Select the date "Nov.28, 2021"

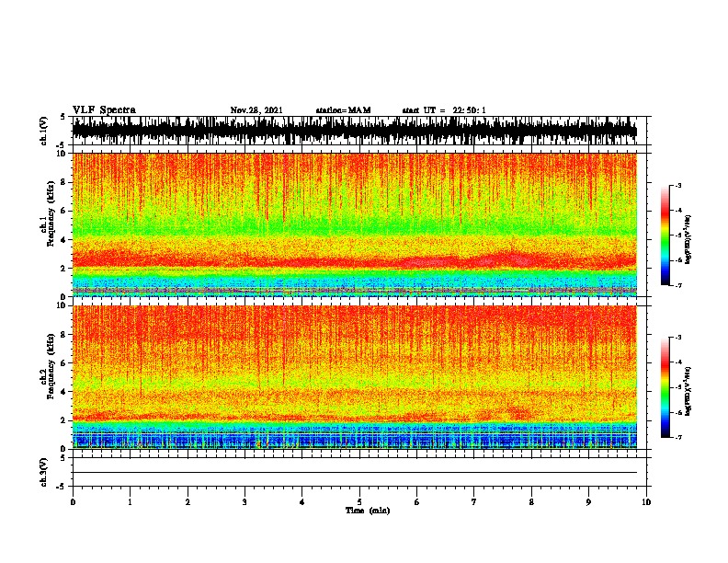coord(256,110)
